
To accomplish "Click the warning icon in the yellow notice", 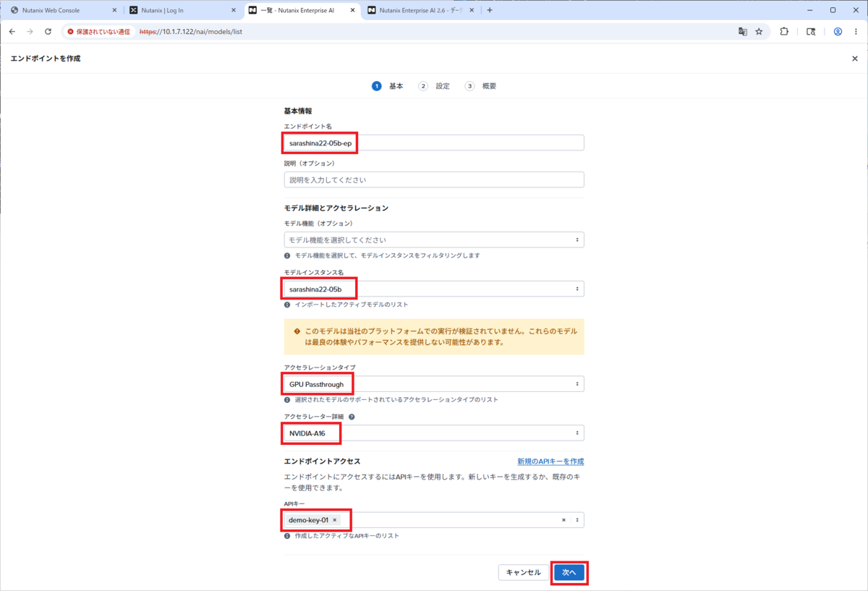I will pyautogui.click(x=297, y=331).
